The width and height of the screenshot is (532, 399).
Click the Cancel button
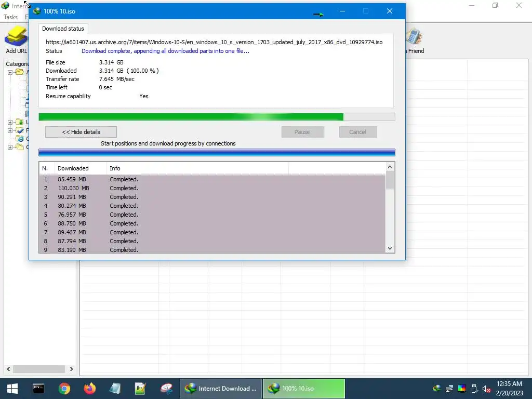(357, 132)
